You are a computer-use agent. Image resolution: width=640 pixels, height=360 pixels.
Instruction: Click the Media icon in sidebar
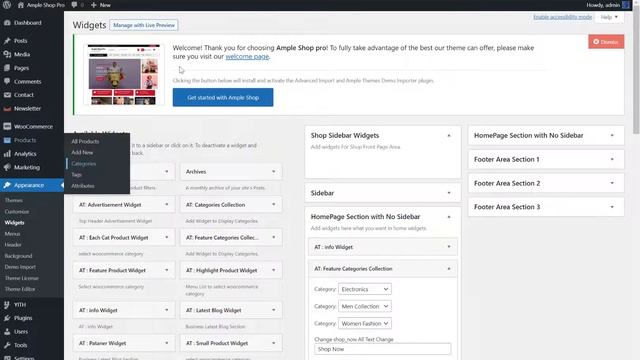[7, 54]
